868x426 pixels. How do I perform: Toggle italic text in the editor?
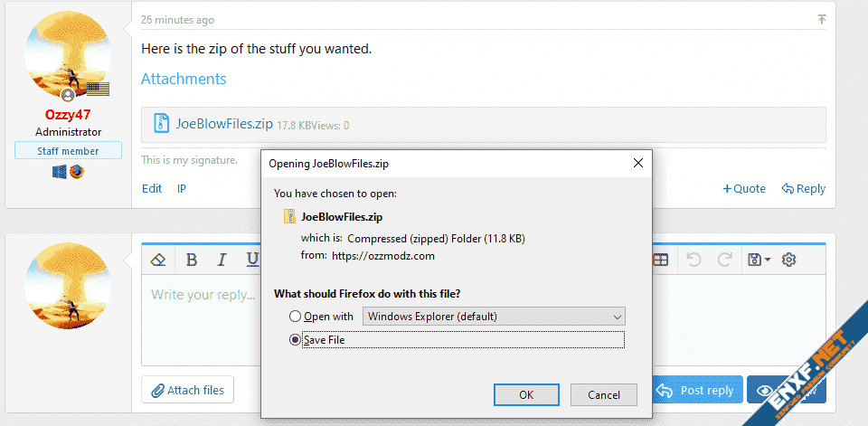click(x=222, y=260)
